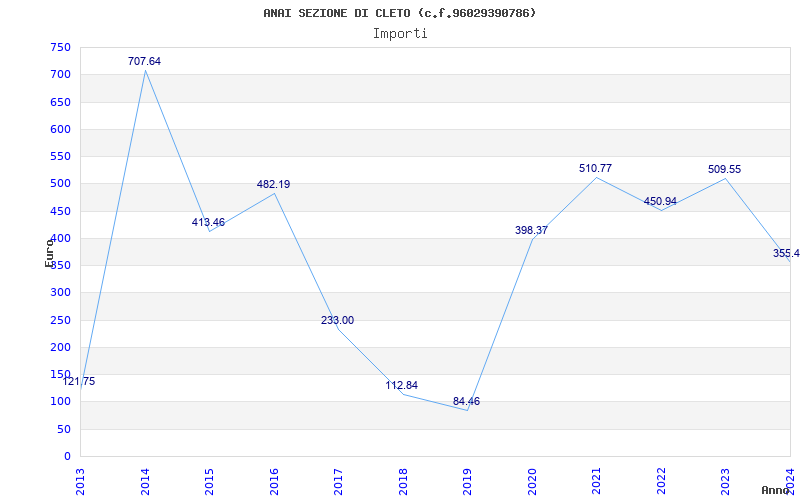Click the 2021 x-axis year label
The height and width of the screenshot is (500, 800).
tap(596, 481)
